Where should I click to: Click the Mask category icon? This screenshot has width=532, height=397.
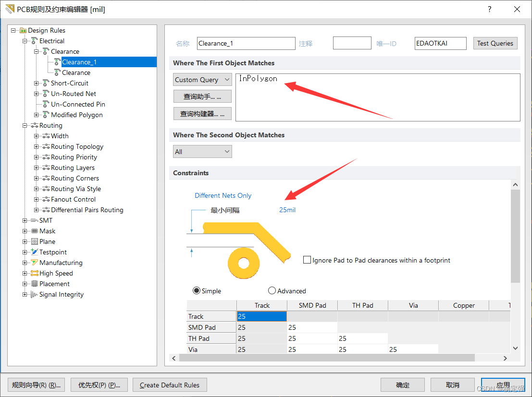35,231
